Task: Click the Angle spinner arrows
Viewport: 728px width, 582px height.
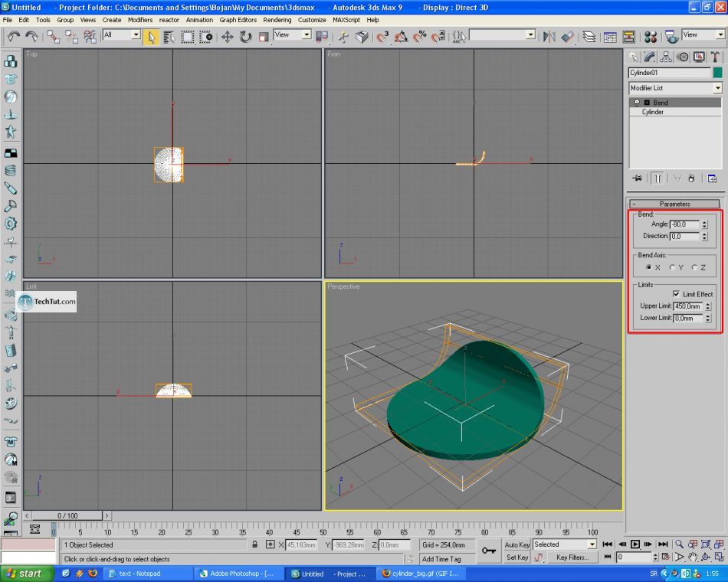Action: [704, 224]
